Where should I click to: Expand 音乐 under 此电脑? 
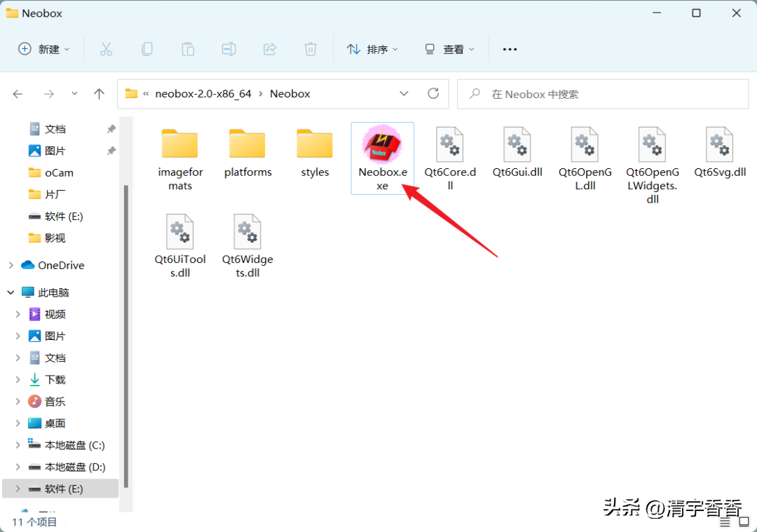18,401
